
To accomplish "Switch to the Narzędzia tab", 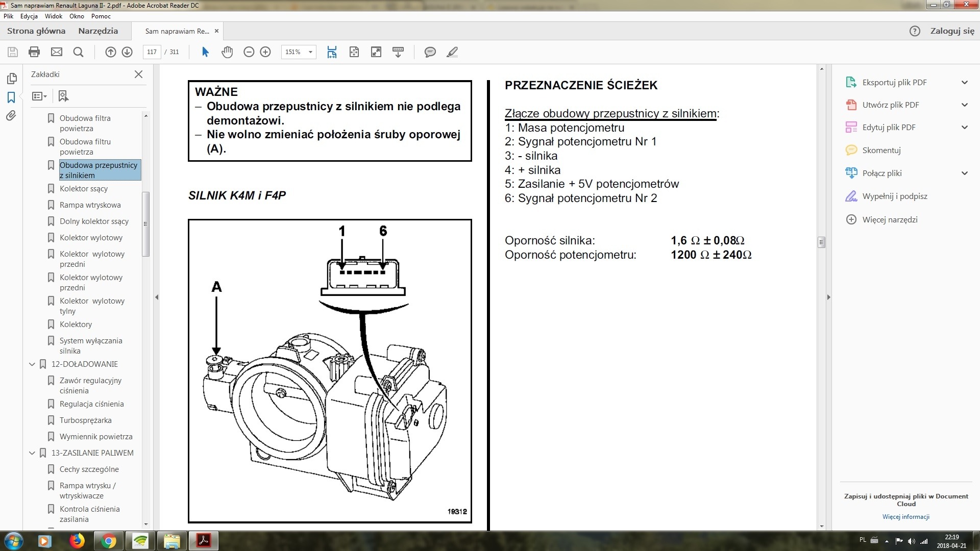I will (98, 31).
